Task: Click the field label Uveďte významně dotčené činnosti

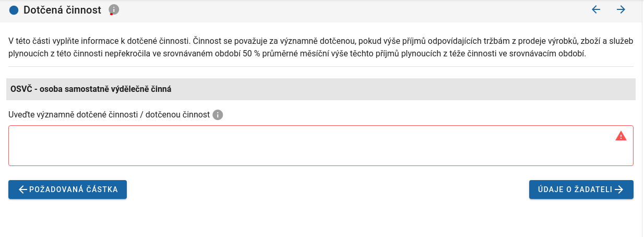Action: [x=109, y=115]
